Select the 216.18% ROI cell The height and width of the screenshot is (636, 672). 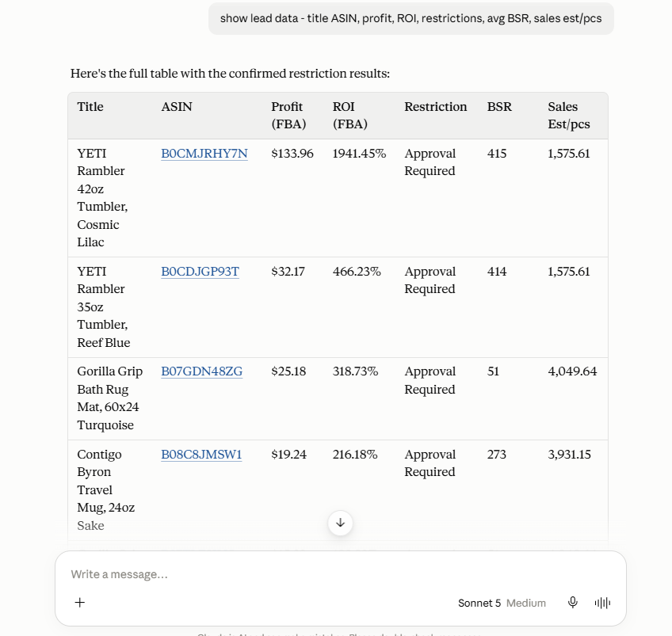[355, 455]
